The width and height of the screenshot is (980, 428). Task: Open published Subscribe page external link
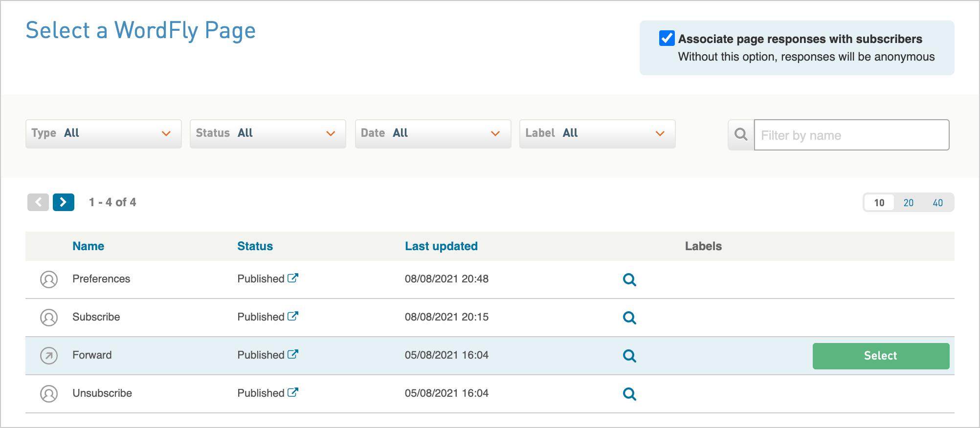click(x=293, y=316)
